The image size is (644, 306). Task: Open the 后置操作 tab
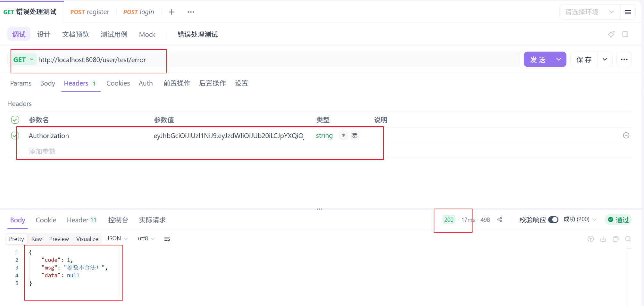tap(213, 83)
